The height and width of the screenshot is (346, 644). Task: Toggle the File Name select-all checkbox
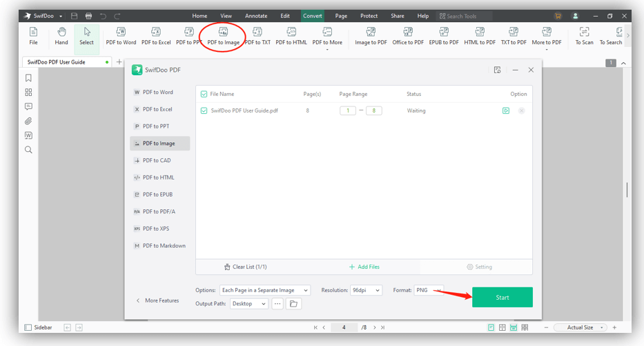pos(204,94)
